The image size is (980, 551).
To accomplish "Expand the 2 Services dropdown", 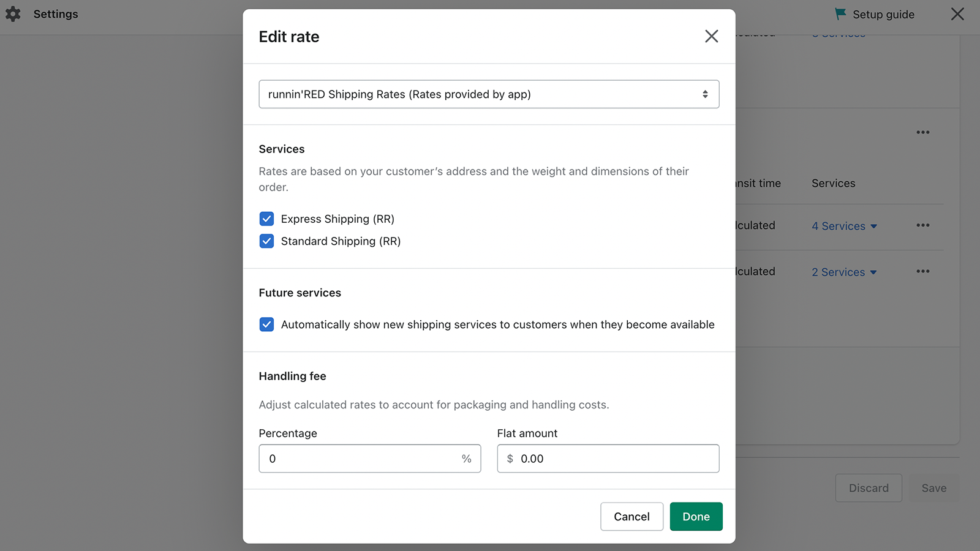I will click(844, 272).
